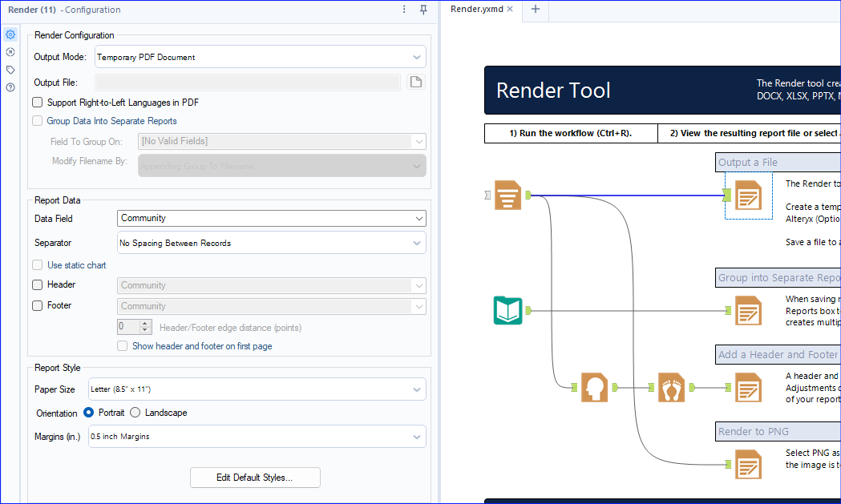Screen dimensions: 841x504
Task: Pin the Render Configuration panel
Action: tap(423, 9)
